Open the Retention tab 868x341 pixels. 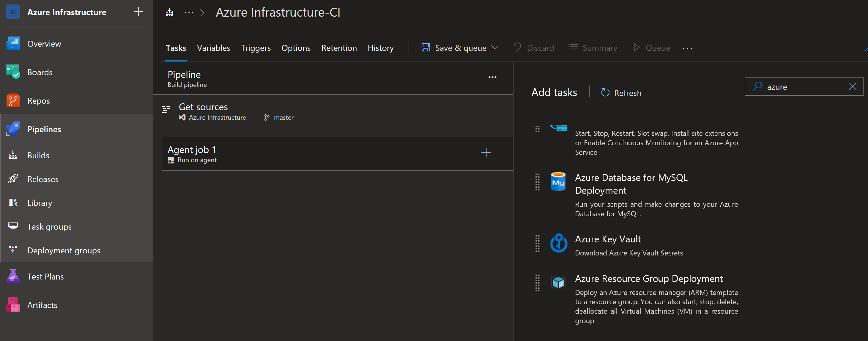click(x=339, y=48)
